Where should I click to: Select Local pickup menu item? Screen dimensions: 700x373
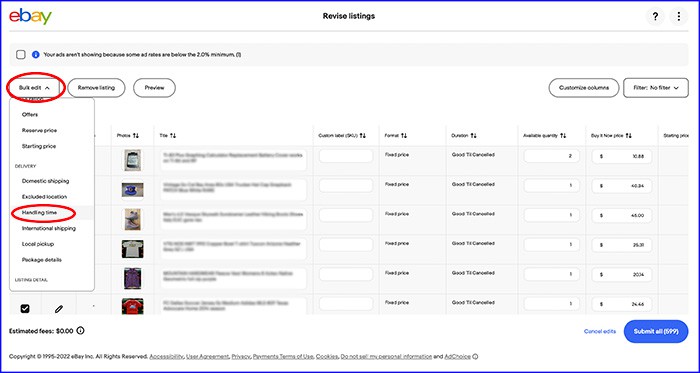(x=38, y=244)
